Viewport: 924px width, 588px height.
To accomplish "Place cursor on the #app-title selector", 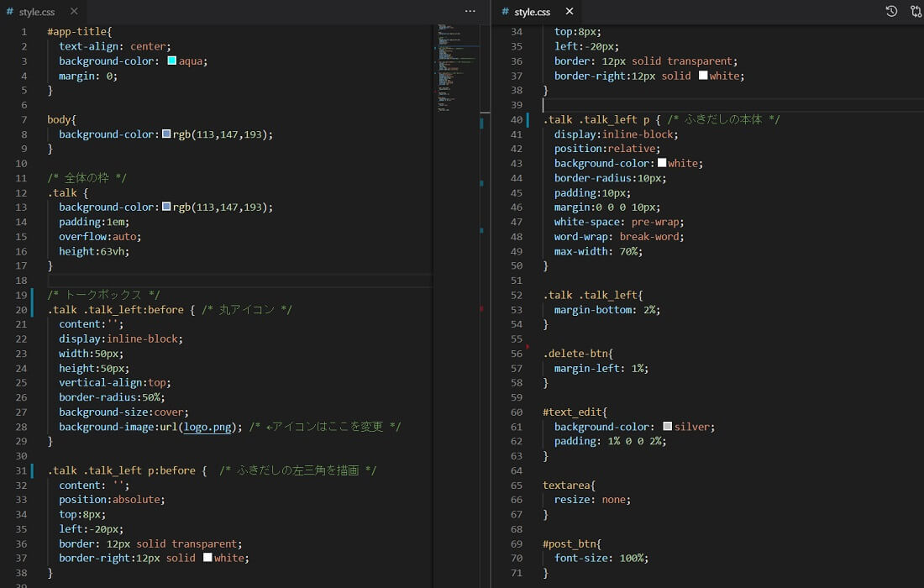I will click(76, 32).
